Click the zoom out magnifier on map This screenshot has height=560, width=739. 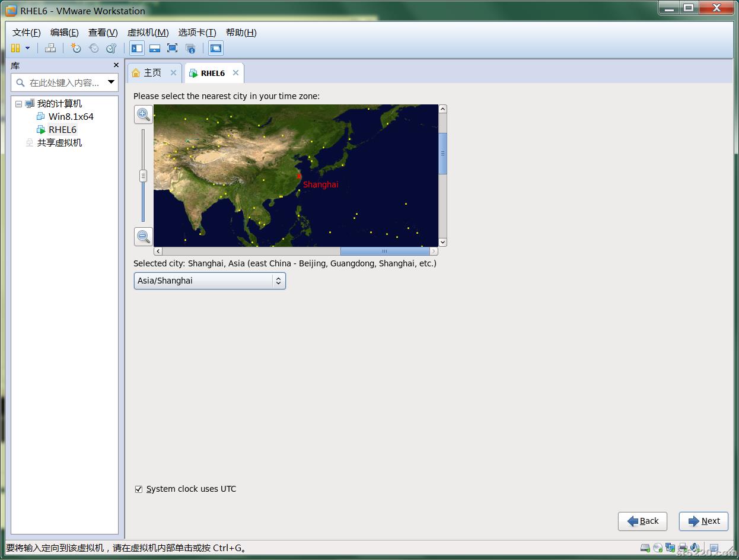(143, 237)
